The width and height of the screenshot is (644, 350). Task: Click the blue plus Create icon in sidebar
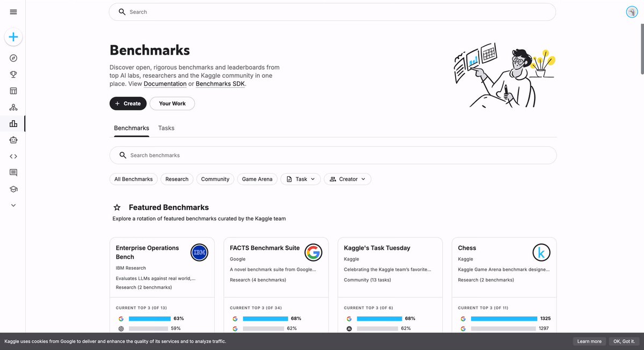point(13,38)
